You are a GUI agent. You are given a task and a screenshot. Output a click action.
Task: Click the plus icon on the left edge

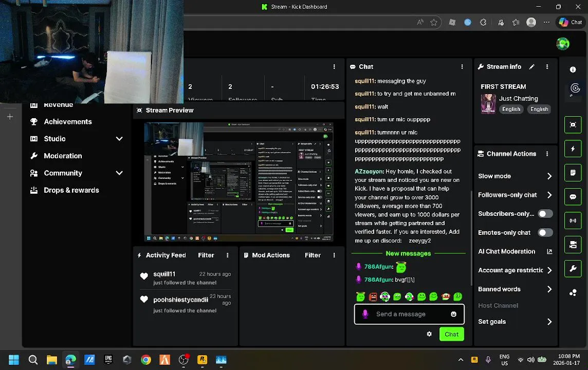coord(10,117)
